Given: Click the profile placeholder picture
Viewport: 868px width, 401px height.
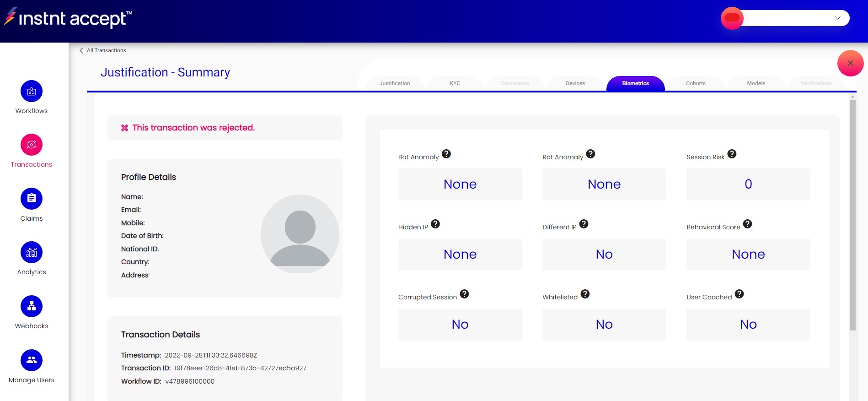Looking at the screenshot, I should point(300,234).
